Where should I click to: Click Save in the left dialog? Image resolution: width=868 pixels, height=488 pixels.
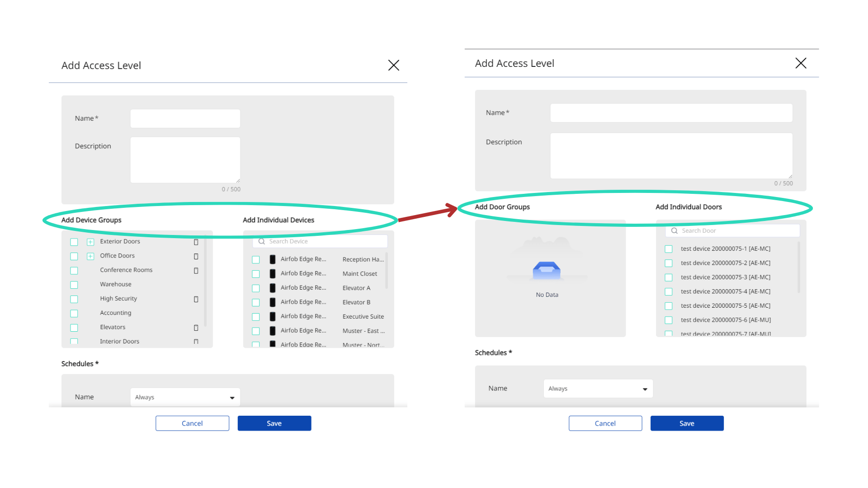pos(274,423)
